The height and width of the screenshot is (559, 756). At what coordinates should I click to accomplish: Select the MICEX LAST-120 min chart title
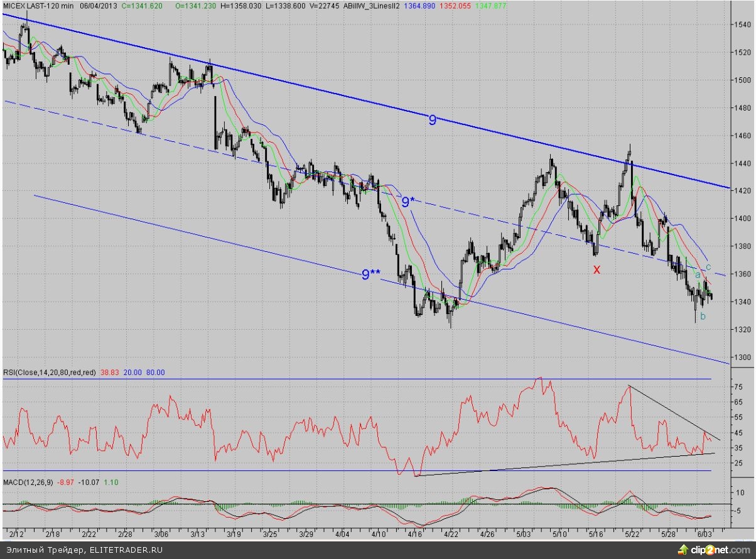point(38,5)
